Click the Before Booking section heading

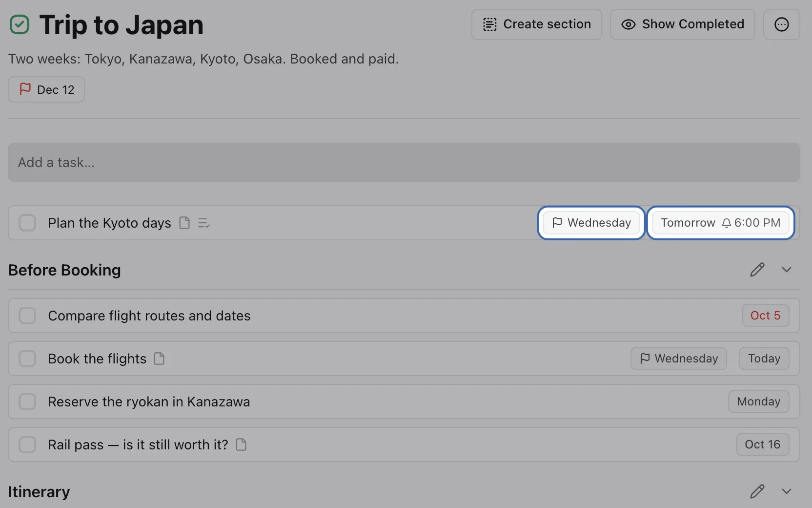click(64, 270)
